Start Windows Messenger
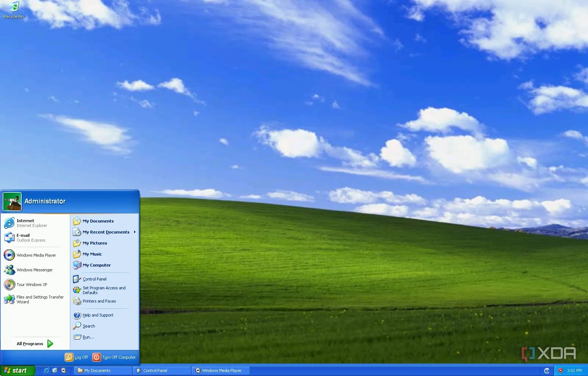 coord(35,270)
